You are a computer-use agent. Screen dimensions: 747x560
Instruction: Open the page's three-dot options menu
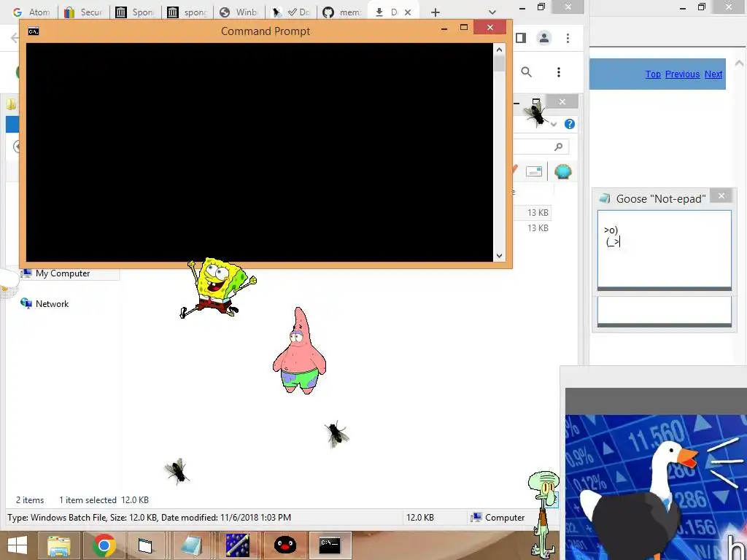tap(559, 72)
